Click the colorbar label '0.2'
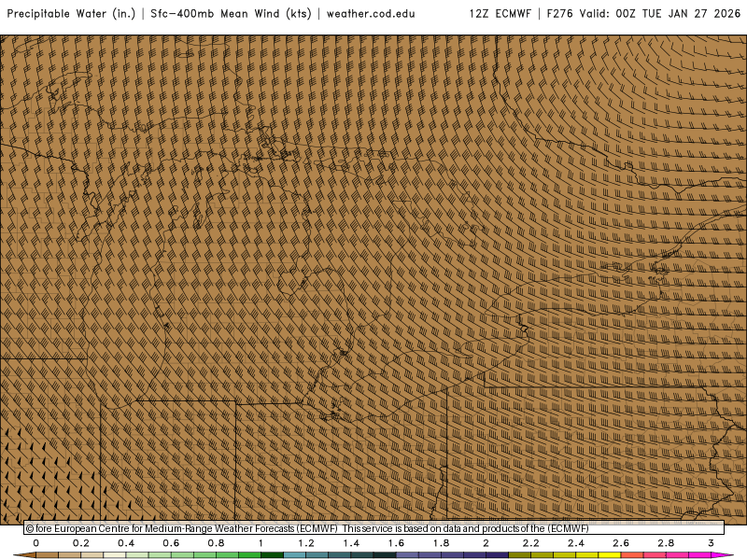The image size is (747, 560). (x=81, y=543)
